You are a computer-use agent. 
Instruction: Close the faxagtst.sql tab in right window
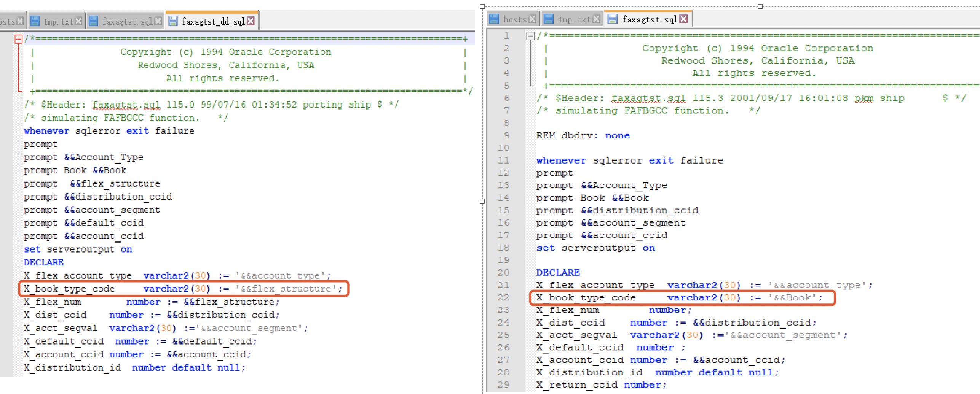683,19
